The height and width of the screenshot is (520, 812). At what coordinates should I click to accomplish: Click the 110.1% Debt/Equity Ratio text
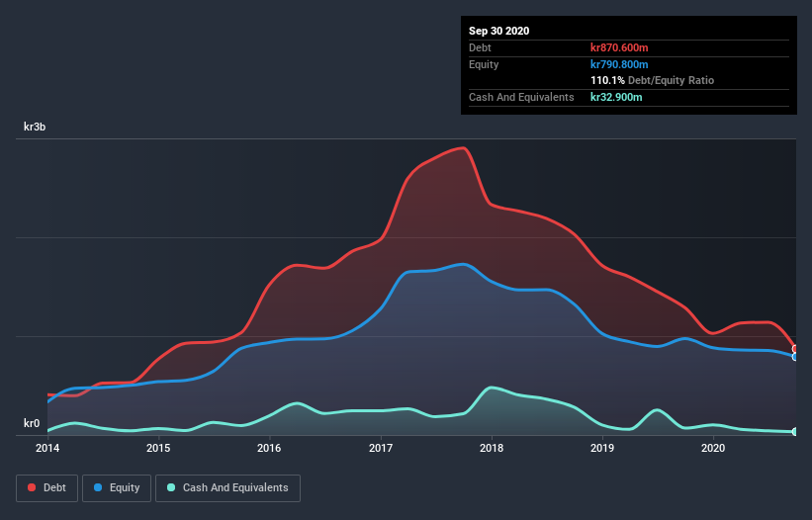click(x=653, y=81)
